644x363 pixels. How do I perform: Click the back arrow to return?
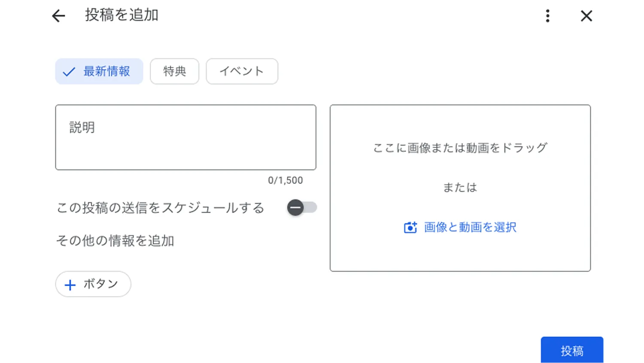58,16
